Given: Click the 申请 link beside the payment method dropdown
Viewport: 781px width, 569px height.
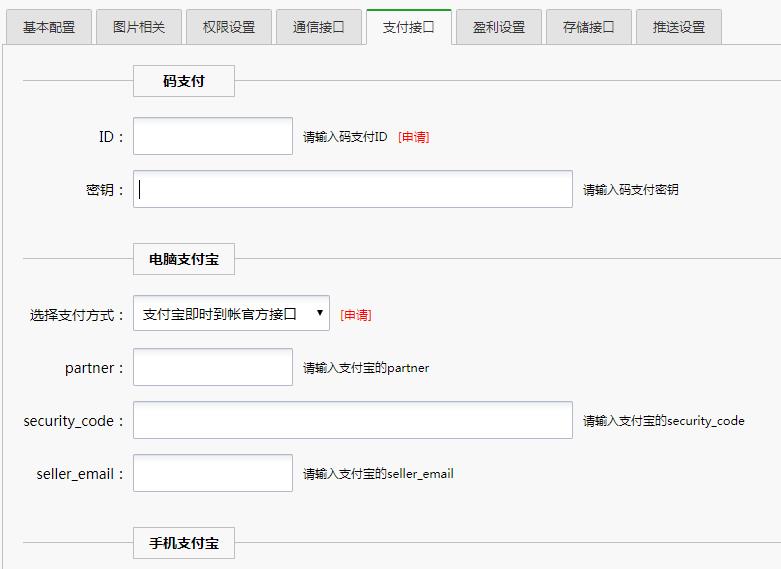Looking at the screenshot, I should pos(356,315).
